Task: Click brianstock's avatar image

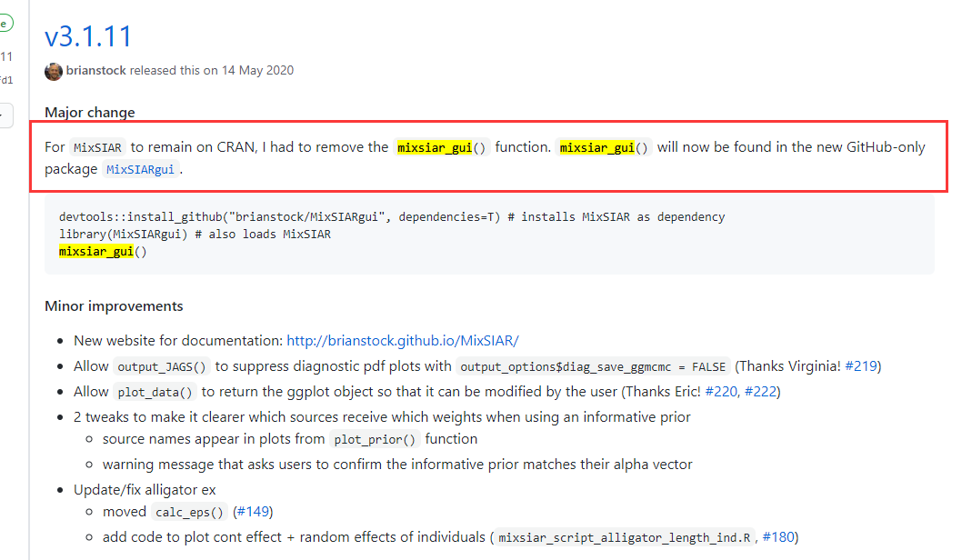Action: click(x=54, y=71)
